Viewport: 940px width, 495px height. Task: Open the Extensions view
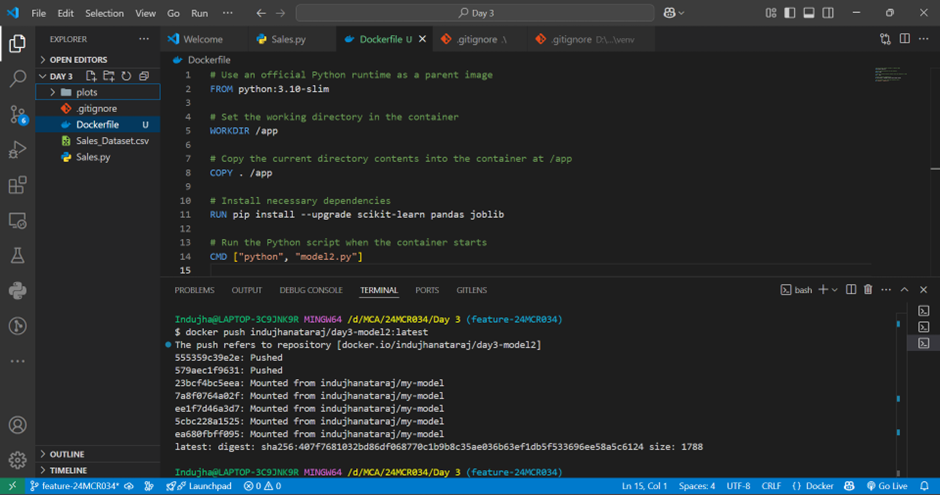[x=17, y=185]
